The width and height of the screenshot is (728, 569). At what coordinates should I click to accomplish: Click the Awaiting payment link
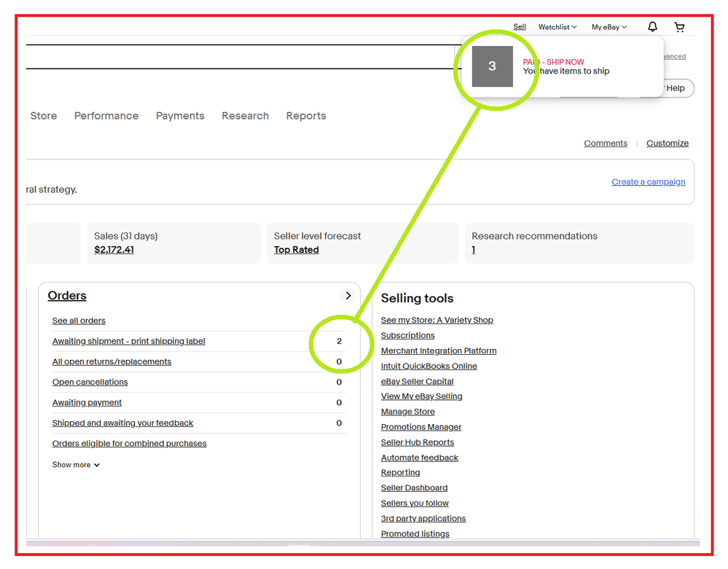87,402
